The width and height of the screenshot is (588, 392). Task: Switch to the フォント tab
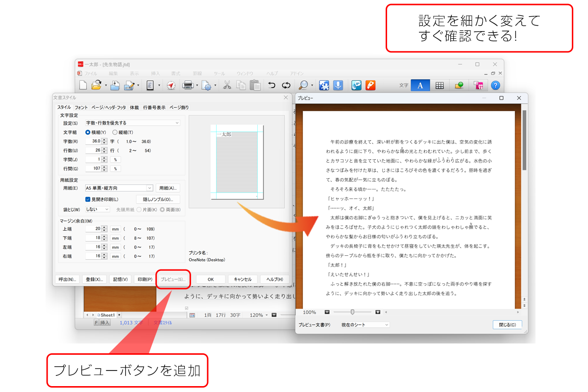click(81, 107)
